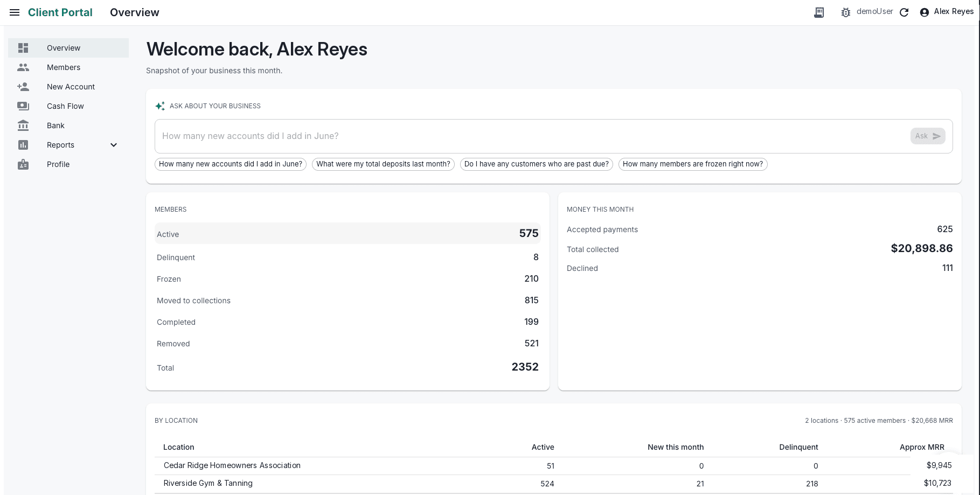
Task: Select Bank menu item
Action: [x=68, y=126]
